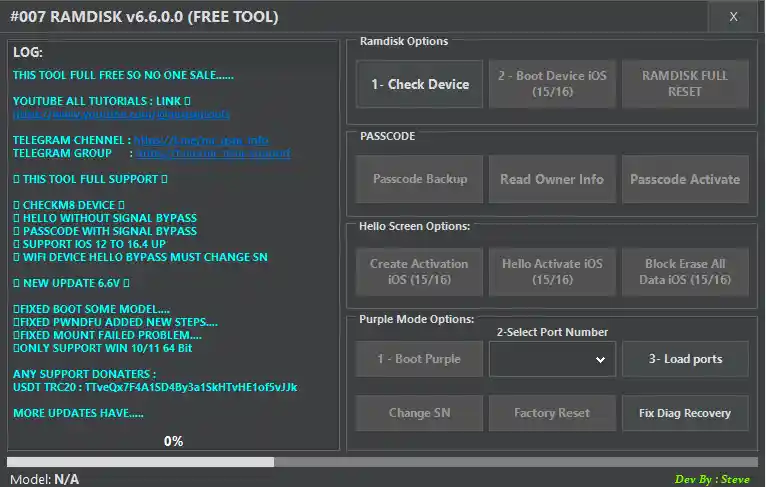Click 'FIXED BOOT SOME MODEL' line
The height and width of the screenshot is (487, 766).
(x=91, y=309)
